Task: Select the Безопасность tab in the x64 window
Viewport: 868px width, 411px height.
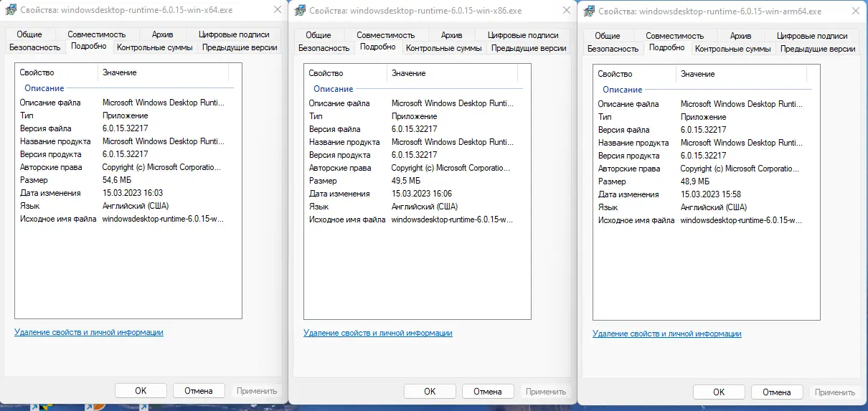Action: click(x=34, y=47)
